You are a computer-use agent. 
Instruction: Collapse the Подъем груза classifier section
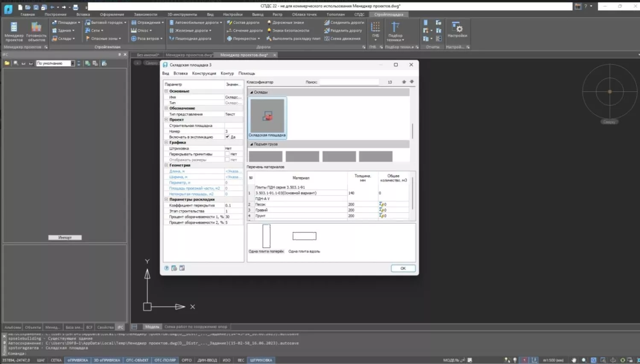(x=251, y=144)
